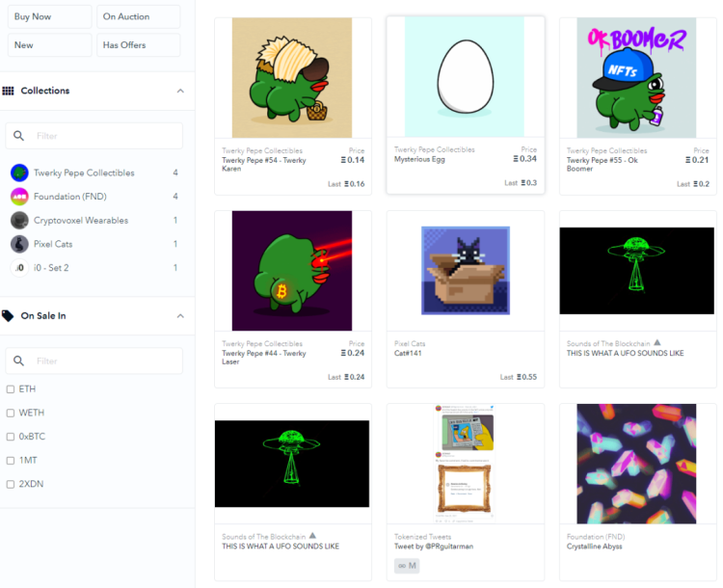
Task: Click the link badge on the Tweet card
Action: [x=407, y=566]
